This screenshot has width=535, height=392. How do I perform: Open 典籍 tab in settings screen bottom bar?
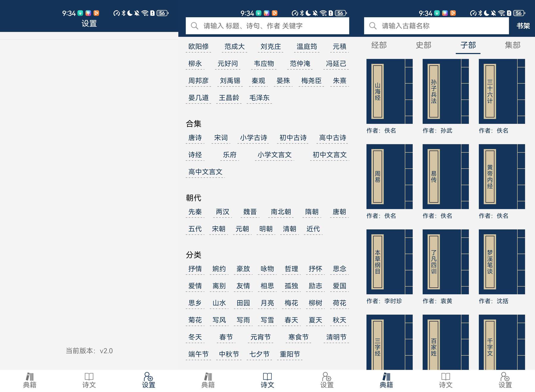pyautogui.click(x=30, y=380)
